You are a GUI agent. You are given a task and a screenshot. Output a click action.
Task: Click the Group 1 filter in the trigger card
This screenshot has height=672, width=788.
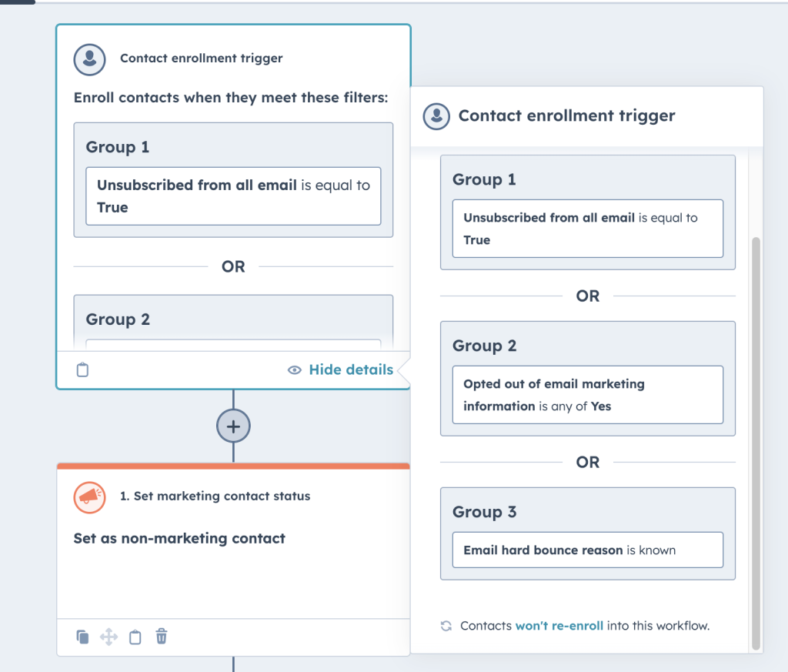[232, 196]
